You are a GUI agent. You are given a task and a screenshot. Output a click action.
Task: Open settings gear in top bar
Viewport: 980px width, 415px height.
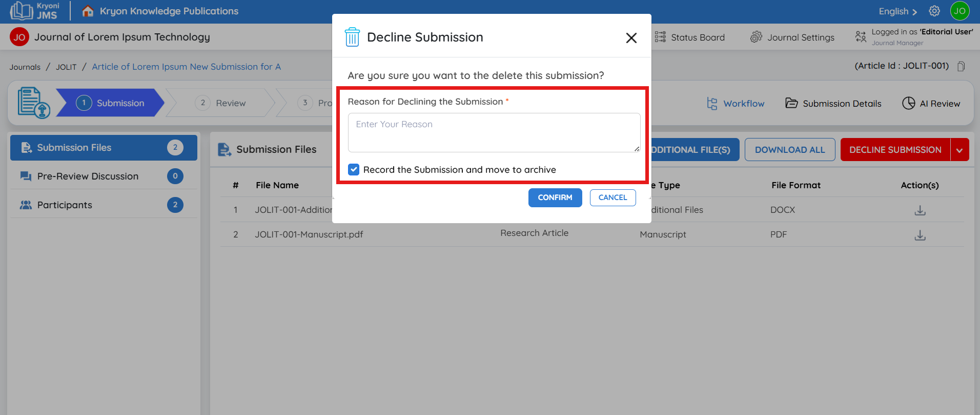(x=934, y=11)
